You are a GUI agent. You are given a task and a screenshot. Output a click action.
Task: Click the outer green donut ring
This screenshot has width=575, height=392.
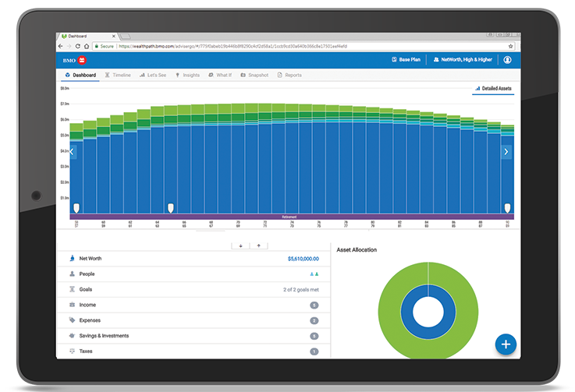388,312
